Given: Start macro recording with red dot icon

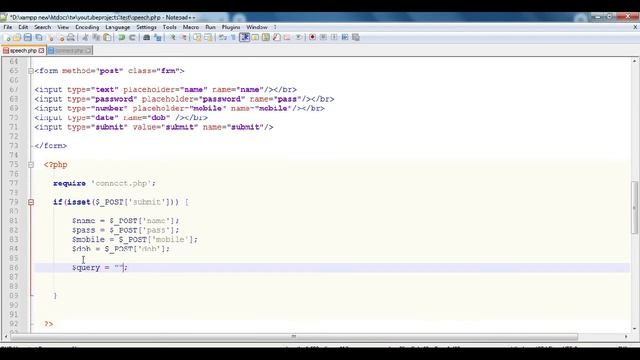Looking at the screenshot, I should [313, 38].
